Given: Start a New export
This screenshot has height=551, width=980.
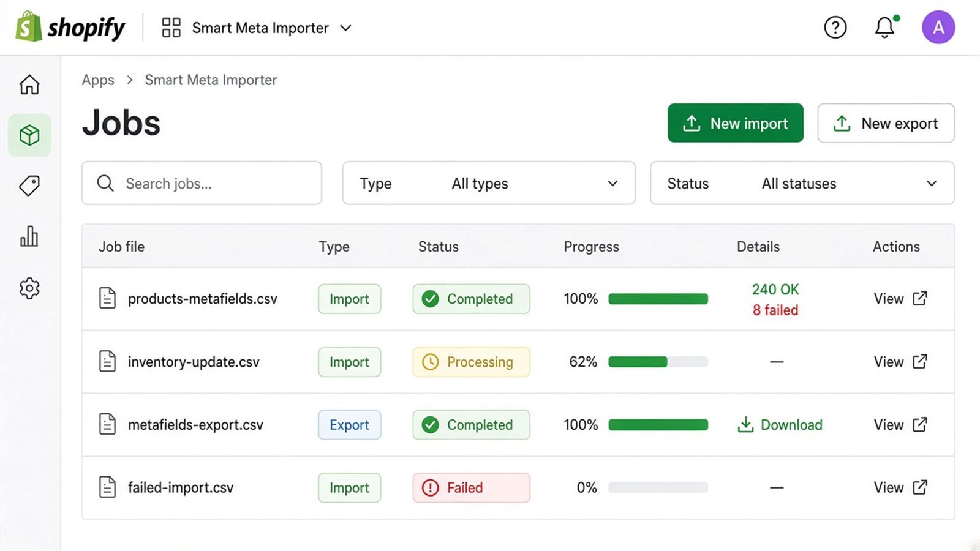Looking at the screenshot, I should (886, 123).
